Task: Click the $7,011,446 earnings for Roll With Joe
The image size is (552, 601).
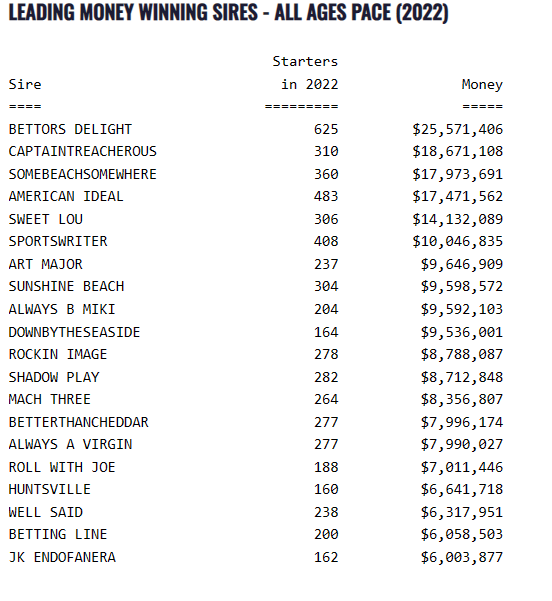Action: pos(462,467)
